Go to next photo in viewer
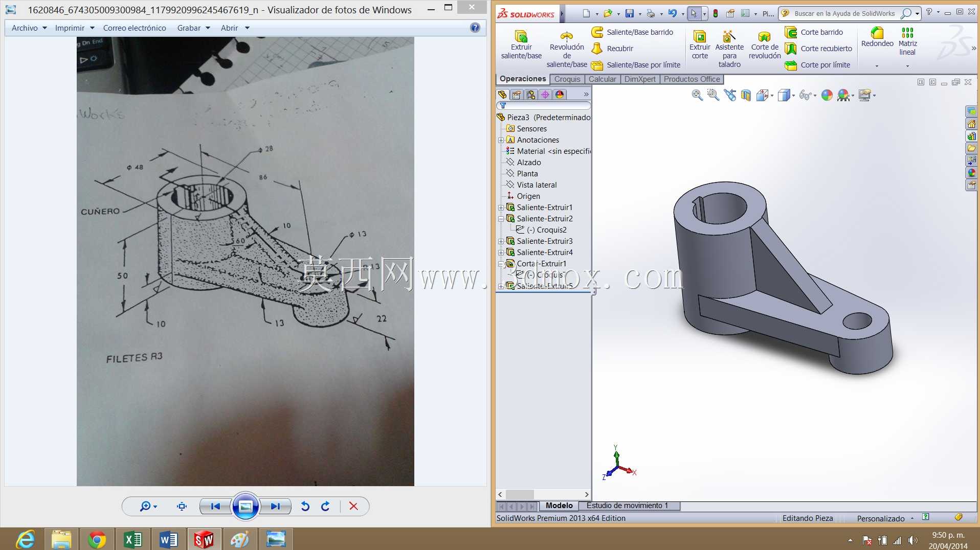980x550 pixels. tap(276, 506)
